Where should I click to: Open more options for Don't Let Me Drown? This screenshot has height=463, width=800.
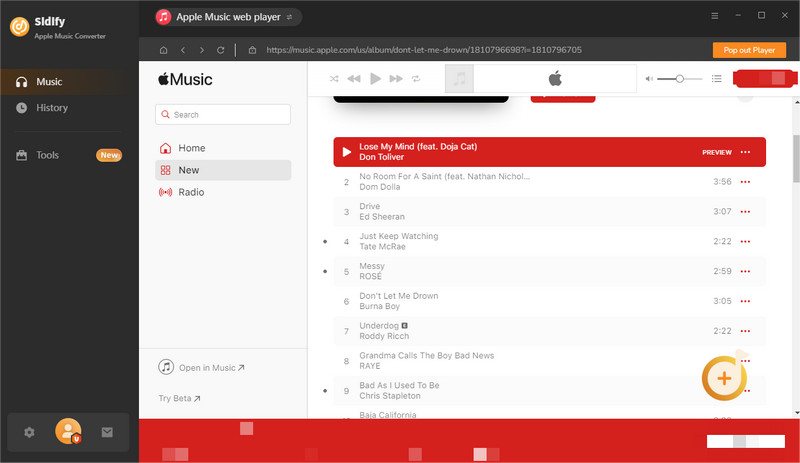(745, 301)
